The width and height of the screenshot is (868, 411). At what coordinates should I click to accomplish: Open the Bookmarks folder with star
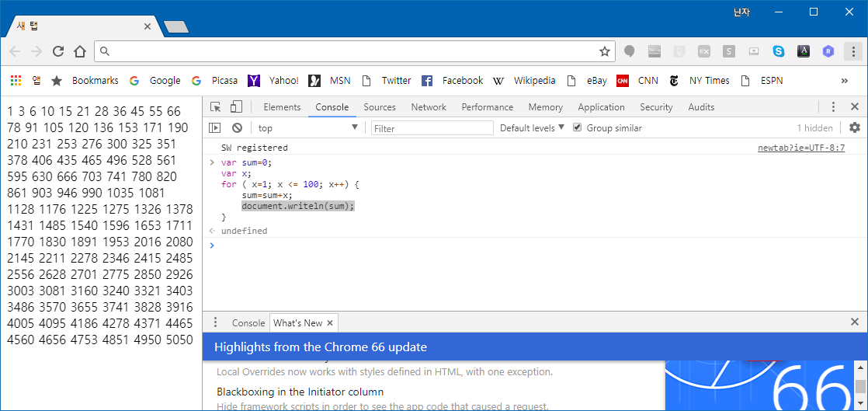84,80
